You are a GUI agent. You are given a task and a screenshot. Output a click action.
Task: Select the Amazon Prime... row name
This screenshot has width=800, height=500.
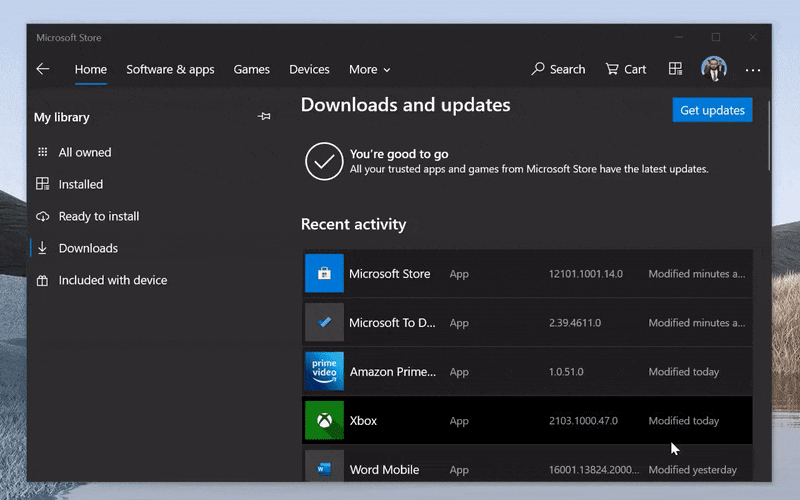393,372
